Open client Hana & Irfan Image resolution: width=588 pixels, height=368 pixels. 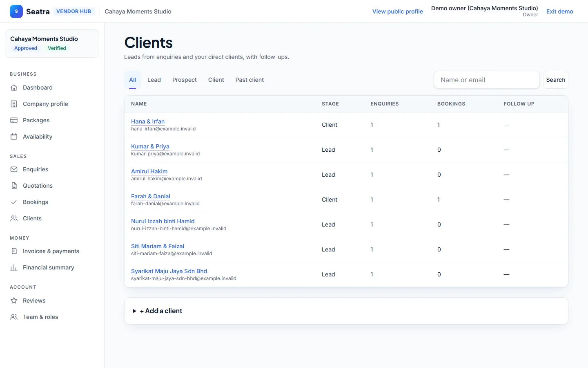[148, 121]
